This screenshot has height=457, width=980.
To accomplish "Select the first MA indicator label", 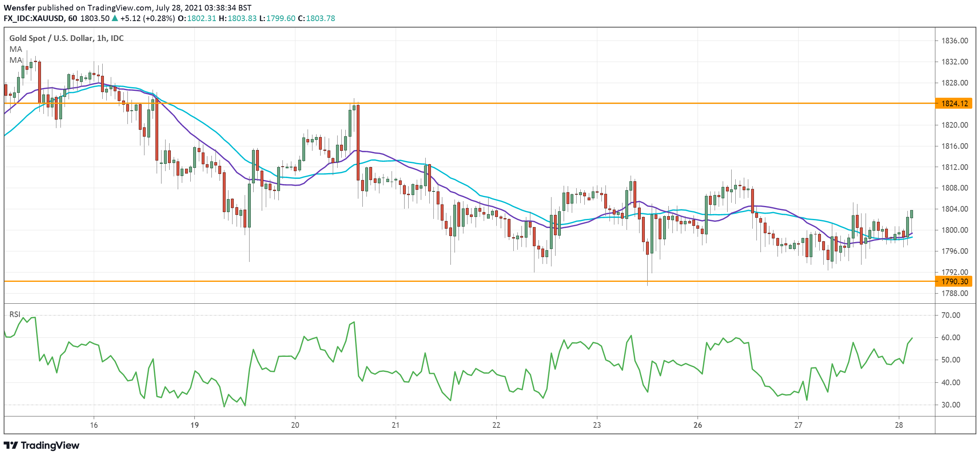I will [16, 49].
